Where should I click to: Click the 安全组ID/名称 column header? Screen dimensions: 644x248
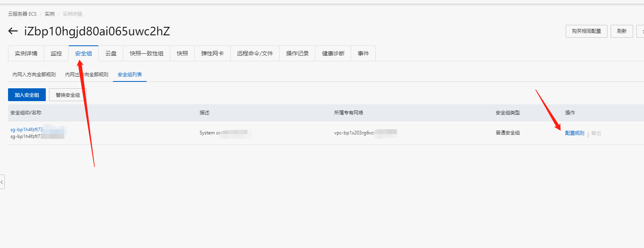click(x=26, y=113)
